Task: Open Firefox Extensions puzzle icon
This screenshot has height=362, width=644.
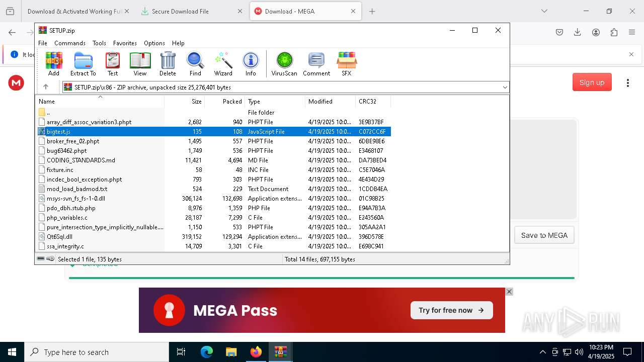Action: coord(614,32)
